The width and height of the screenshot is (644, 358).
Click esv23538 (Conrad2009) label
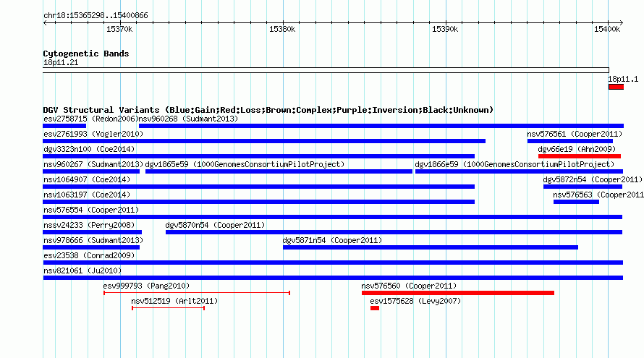(x=89, y=256)
